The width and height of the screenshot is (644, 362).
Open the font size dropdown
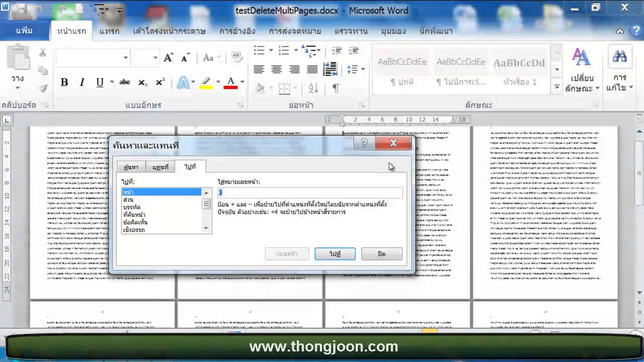[155, 58]
